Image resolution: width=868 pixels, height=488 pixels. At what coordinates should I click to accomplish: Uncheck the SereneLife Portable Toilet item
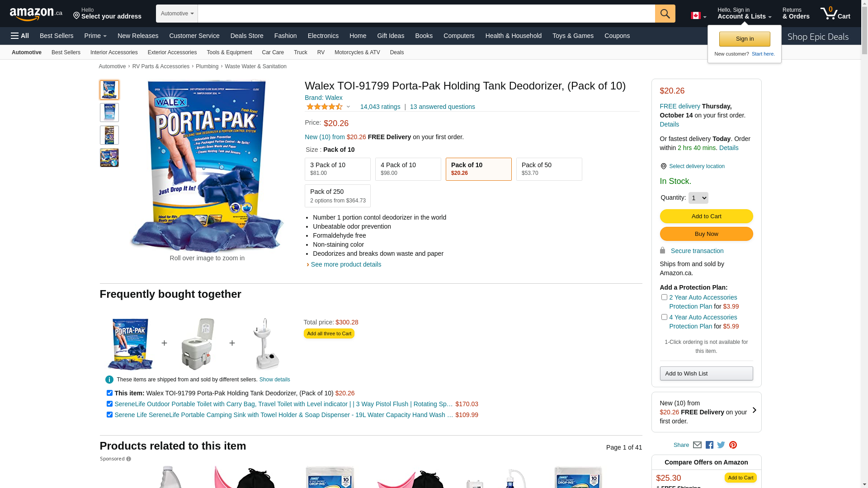[x=109, y=404]
